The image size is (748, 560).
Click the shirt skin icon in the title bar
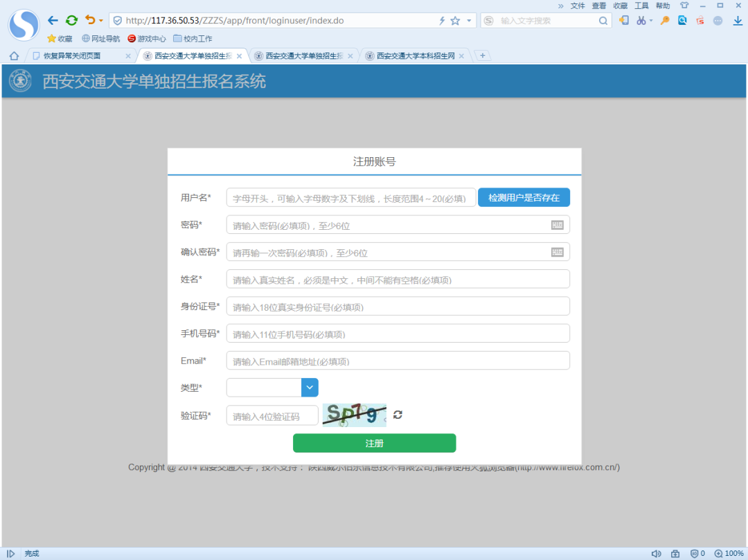coord(684,6)
